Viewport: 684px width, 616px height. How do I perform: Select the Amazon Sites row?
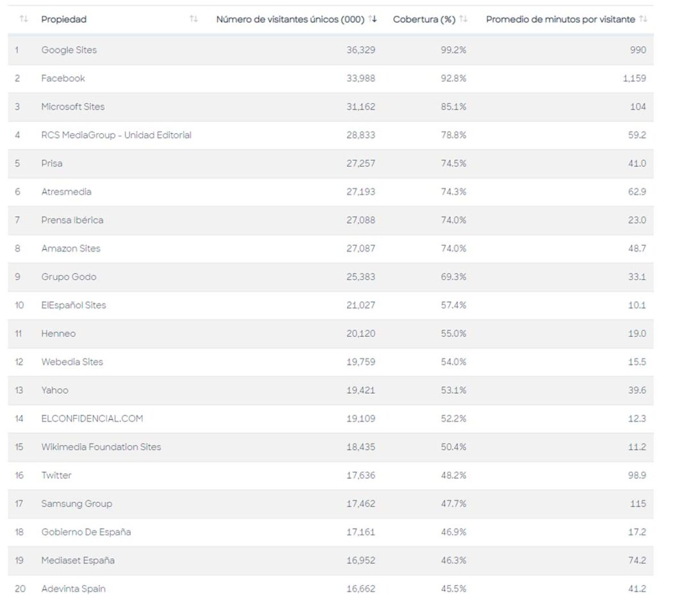[x=71, y=248]
